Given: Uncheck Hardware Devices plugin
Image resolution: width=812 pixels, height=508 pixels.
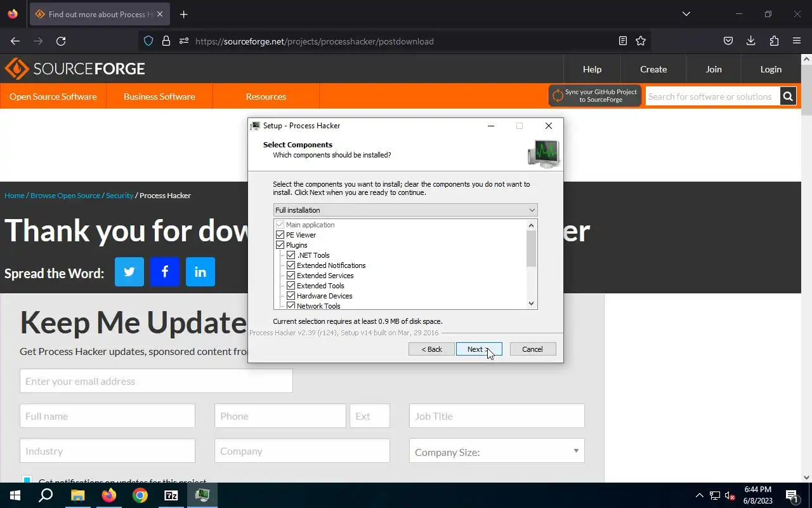Looking at the screenshot, I should click(291, 296).
